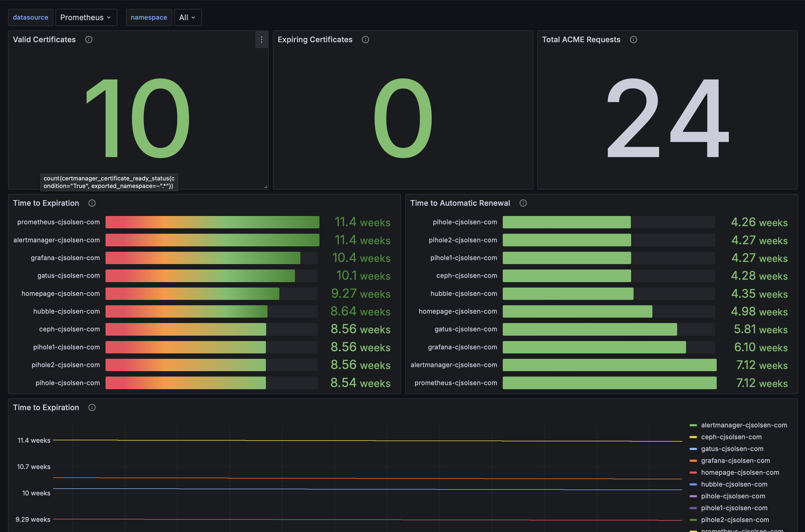Image resolution: width=805 pixels, height=532 pixels.
Task: Open the Valid Certificates panel three-dot menu
Action: [261, 40]
